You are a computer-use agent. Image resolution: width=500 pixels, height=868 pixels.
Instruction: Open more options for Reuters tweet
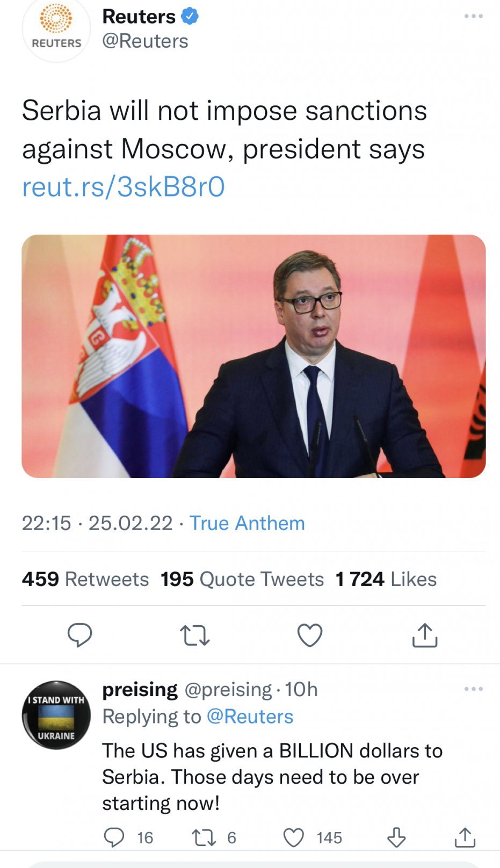473,16
